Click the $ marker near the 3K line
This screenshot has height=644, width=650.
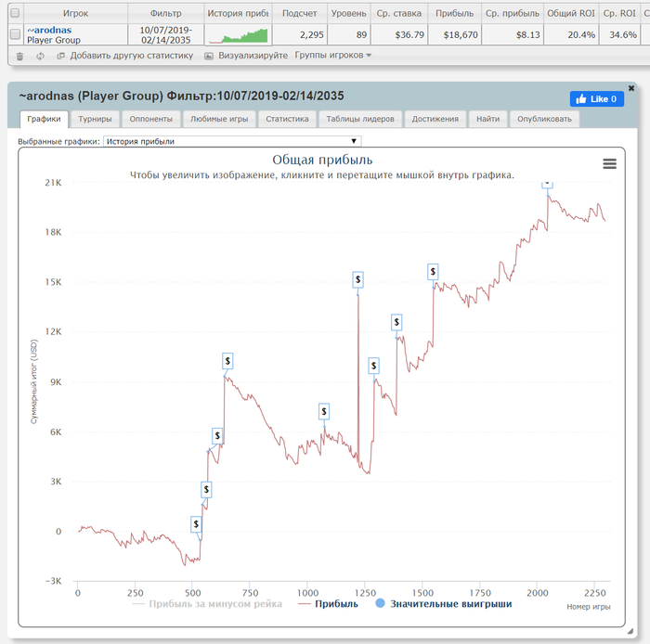click(x=206, y=490)
